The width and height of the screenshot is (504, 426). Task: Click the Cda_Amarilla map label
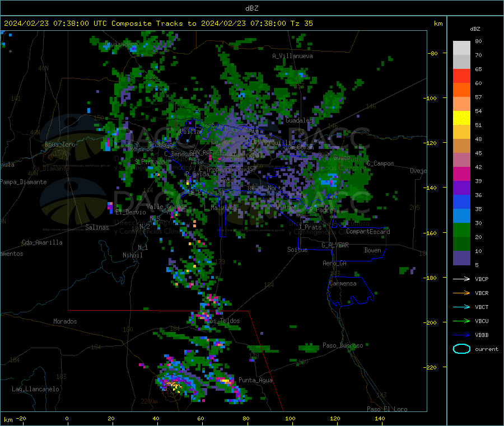click(x=42, y=242)
